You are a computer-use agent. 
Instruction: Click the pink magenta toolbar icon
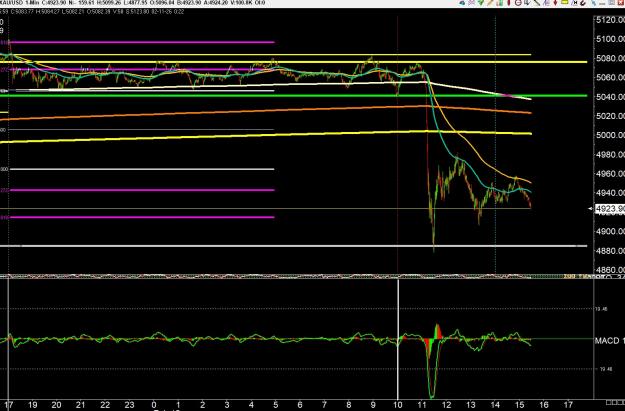click(x=472, y=2)
